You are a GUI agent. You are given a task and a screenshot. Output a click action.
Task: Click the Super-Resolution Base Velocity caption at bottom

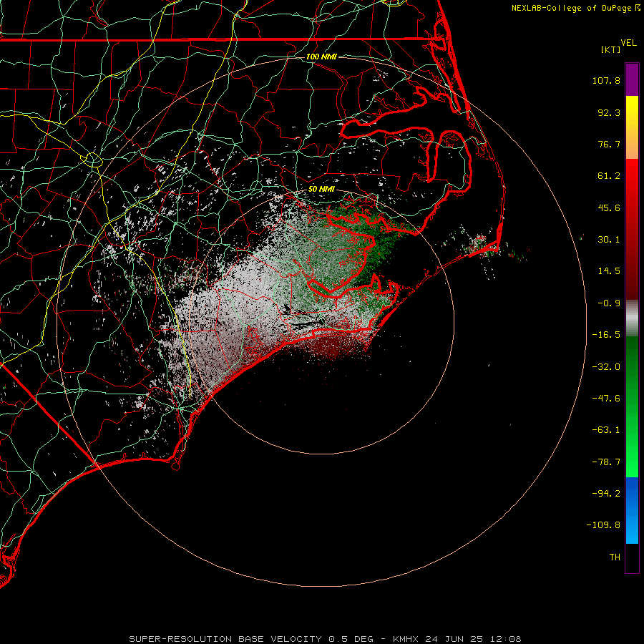point(326,639)
